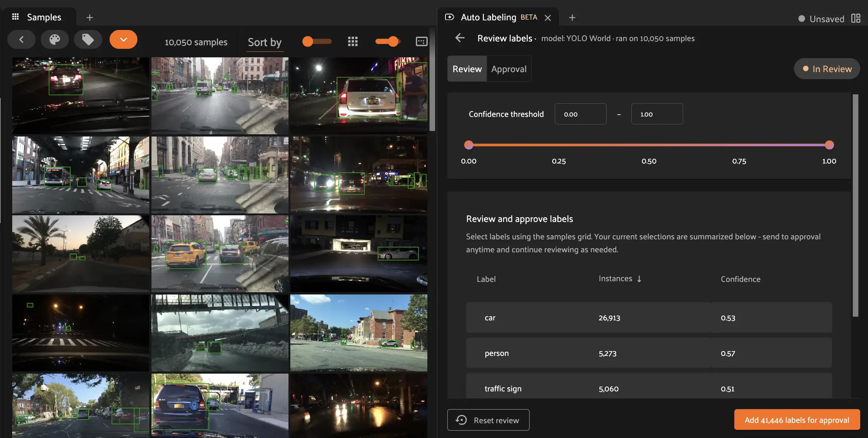Toggle the switch right of grid icon
The image size is (868, 438).
(387, 41)
